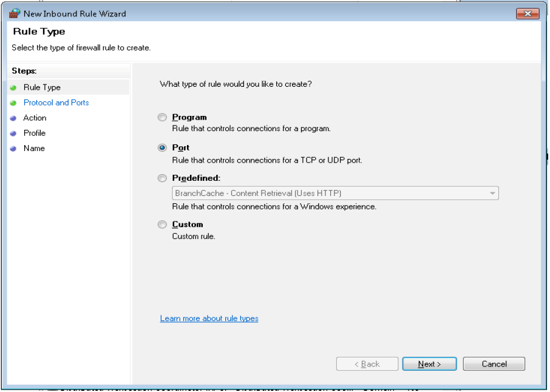550x392 pixels.
Task: Go to the Protocol and Ports step
Action: pyautogui.click(x=56, y=103)
